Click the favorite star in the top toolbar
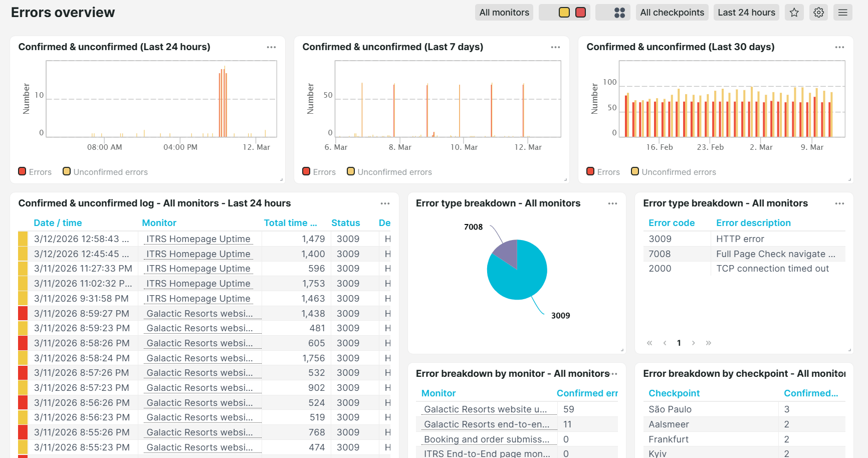Viewport: 868px width, 458px height. (x=794, y=12)
